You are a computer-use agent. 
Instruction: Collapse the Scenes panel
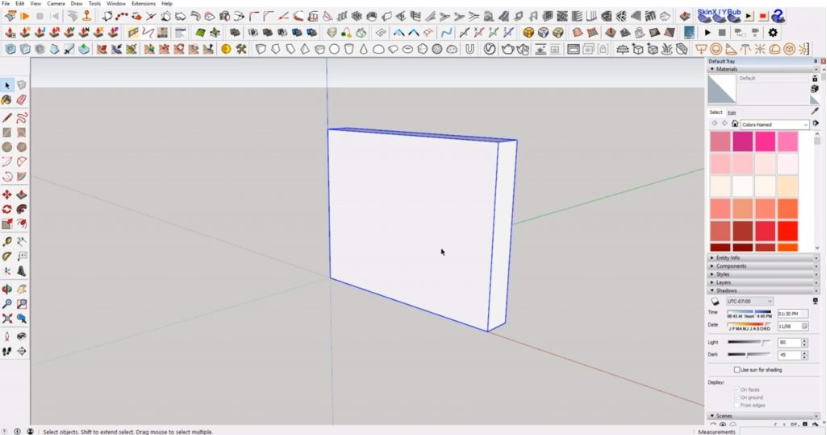click(x=762, y=416)
